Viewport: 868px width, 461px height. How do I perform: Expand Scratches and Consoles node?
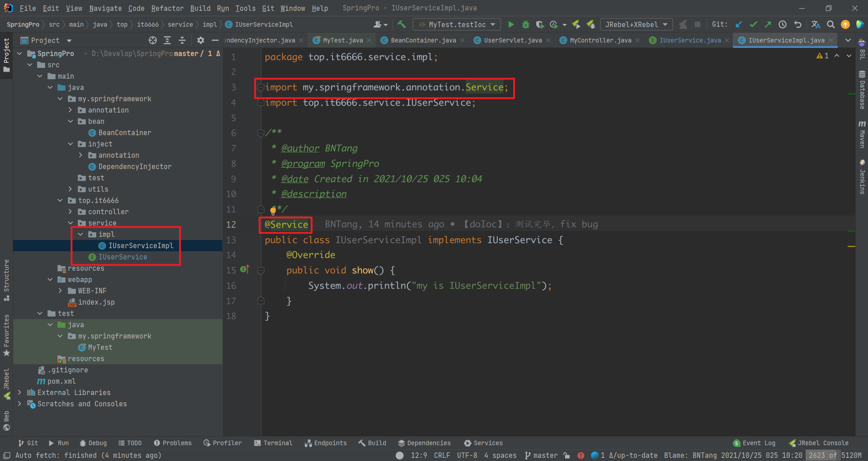coord(19,404)
